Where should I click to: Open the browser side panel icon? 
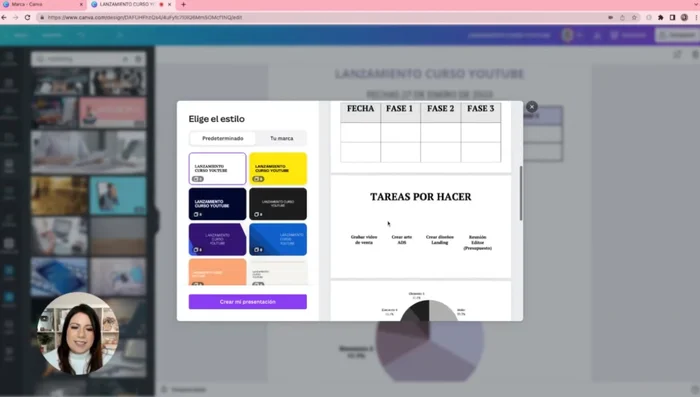click(672, 17)
